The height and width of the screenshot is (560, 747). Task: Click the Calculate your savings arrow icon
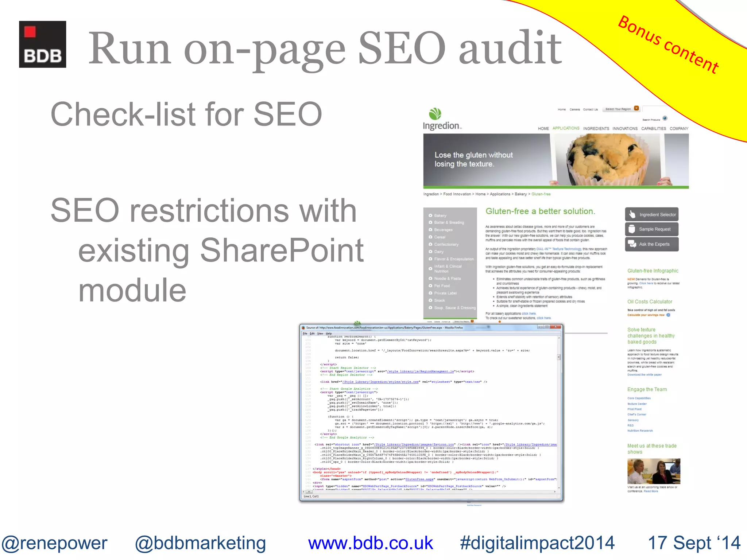coord(668,315)
